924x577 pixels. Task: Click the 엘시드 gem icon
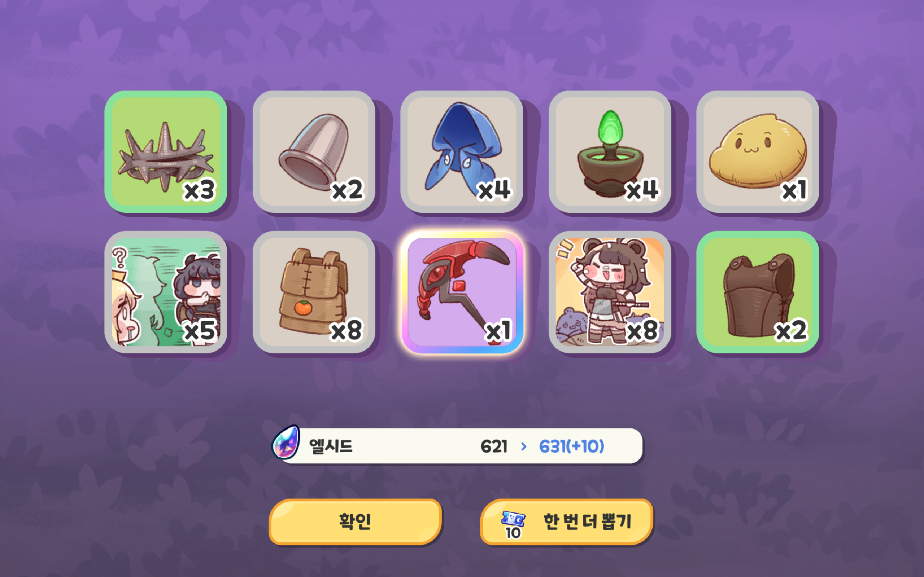tap(286, 442)
